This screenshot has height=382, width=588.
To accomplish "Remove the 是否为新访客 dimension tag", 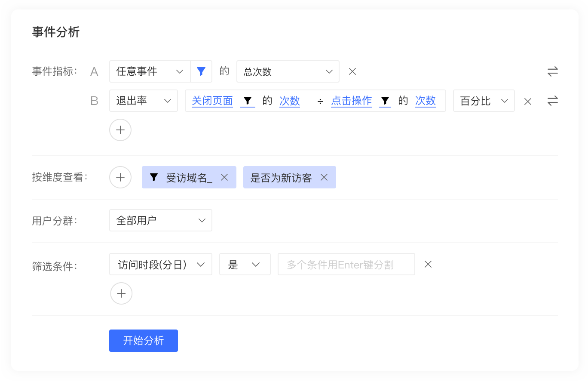I will [x=324, y=177].
